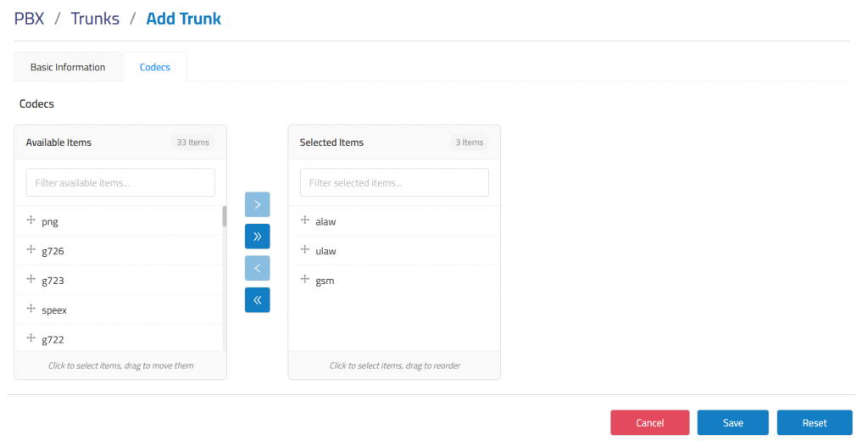The width and height of the screenshot is (868, 446).
Task: Click the drag handle icon beside g722
Action: [31, 338]
